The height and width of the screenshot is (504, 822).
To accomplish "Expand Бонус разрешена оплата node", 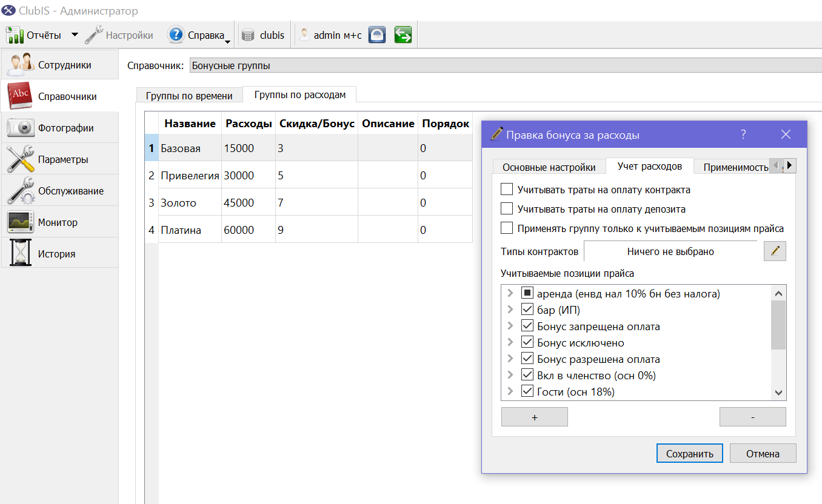I will point(510,359).
